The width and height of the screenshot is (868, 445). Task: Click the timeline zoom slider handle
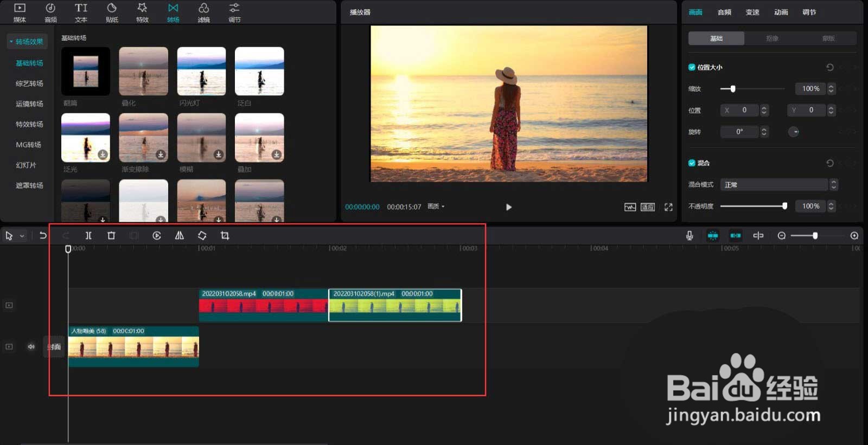(815, 235)
